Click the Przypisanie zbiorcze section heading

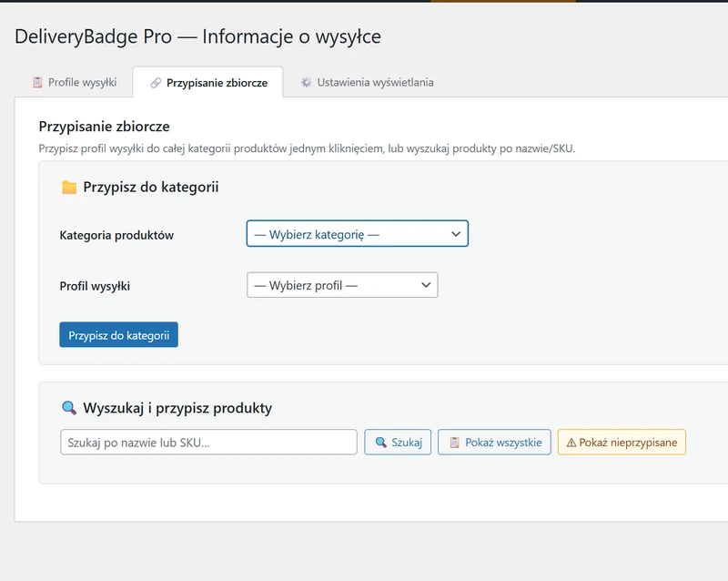[x=104, y=127]
